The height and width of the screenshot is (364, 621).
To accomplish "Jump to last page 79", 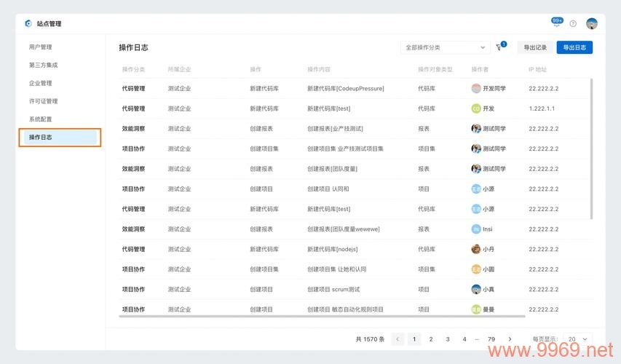I will [491, 339].
